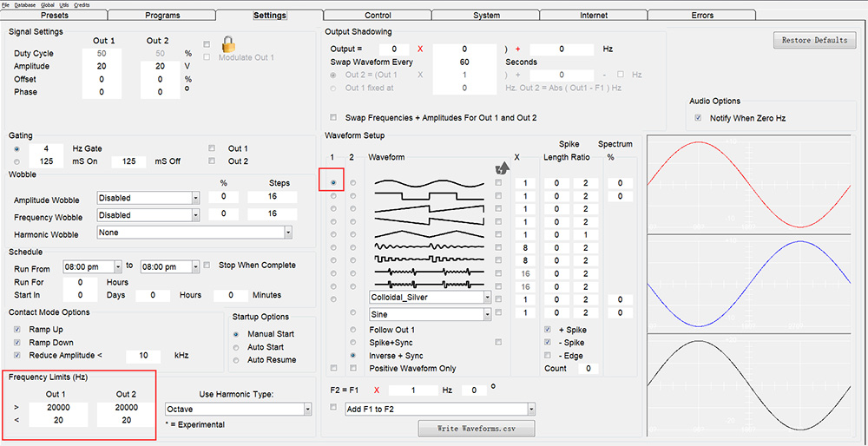The height and width of the screenshot is (446, 868).
Task: Click the golden padlock icon
Action: [x=228, y=45]
